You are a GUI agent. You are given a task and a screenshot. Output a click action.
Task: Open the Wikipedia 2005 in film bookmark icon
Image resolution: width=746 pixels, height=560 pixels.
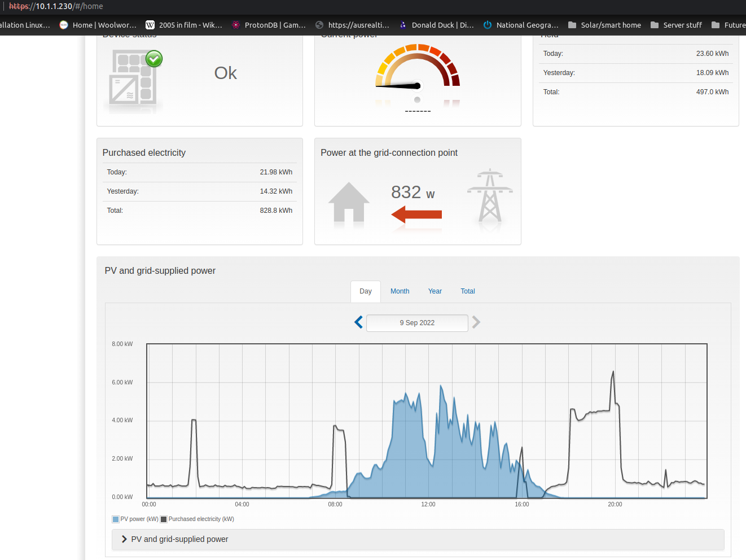click(150, 25)
